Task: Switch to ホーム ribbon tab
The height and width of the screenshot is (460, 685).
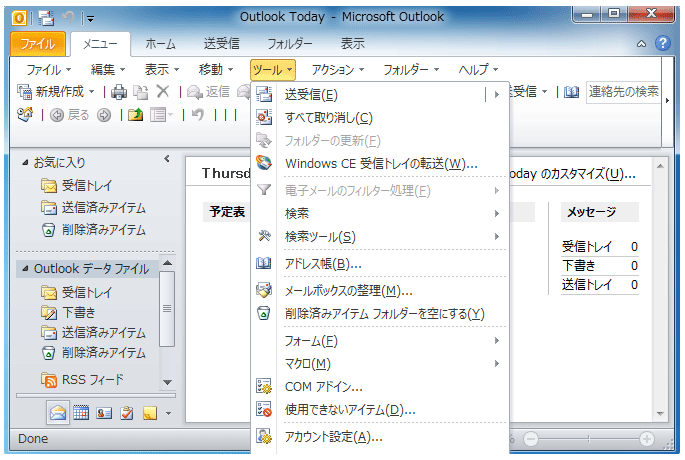Action: (x=161, y=44)
